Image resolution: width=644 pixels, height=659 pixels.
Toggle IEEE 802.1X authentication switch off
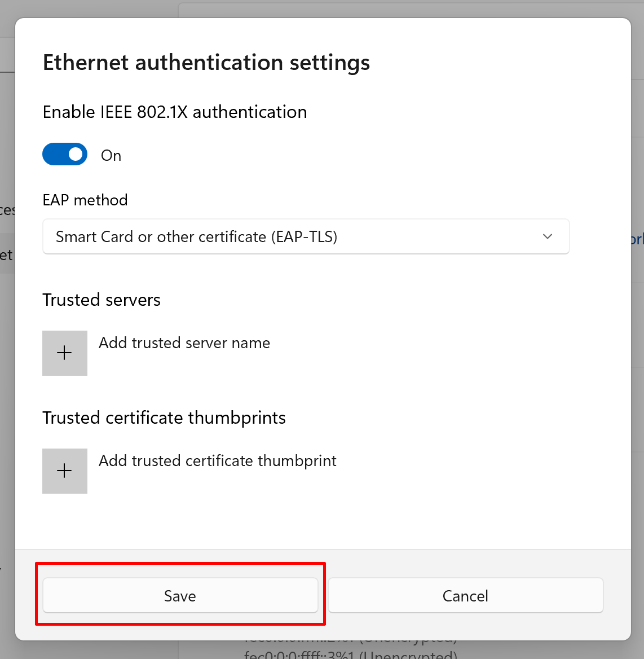point(65,154)
